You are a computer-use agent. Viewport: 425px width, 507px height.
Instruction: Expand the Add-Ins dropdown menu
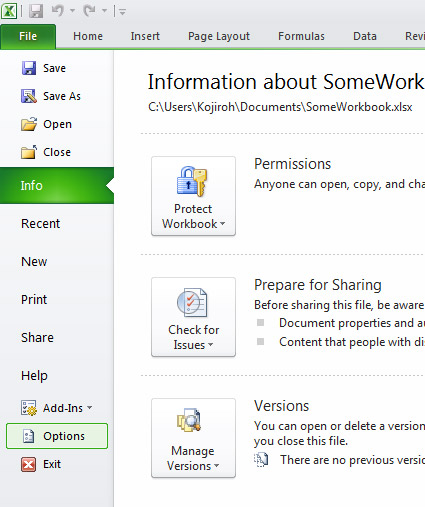(x=56, y=408)
